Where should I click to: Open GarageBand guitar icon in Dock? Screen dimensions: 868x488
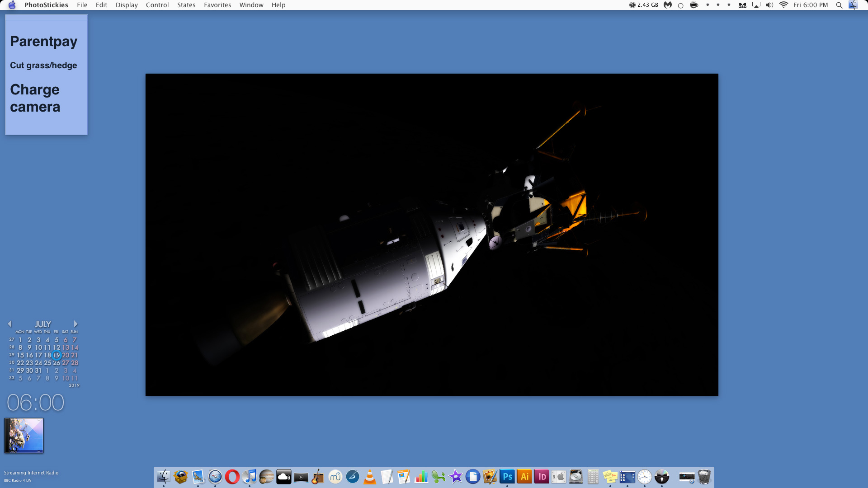point(318,477)
